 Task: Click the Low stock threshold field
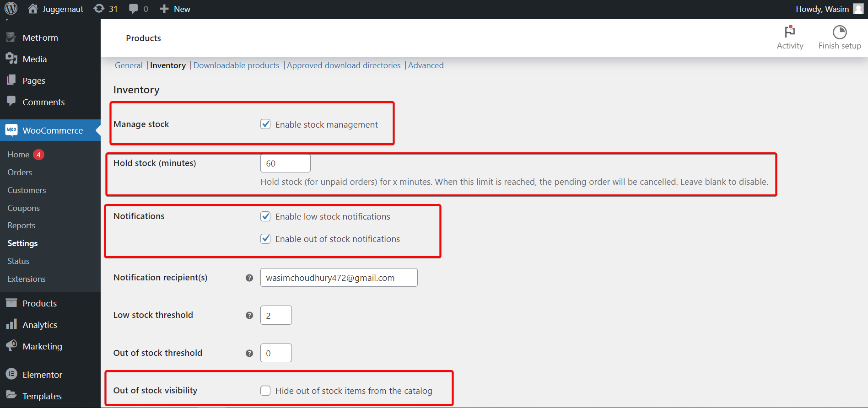(276, 315)
